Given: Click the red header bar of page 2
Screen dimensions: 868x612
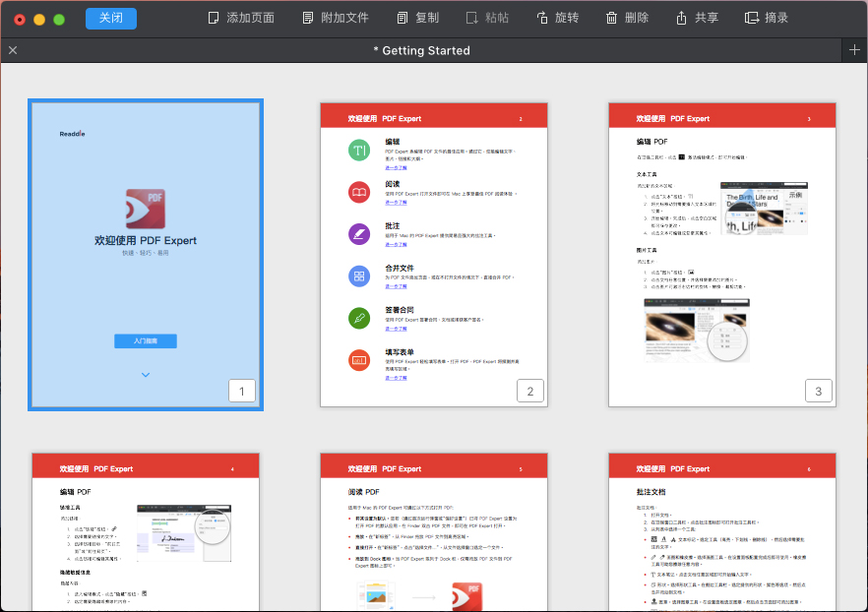Looking at the screenshot, I should point(434,116).
